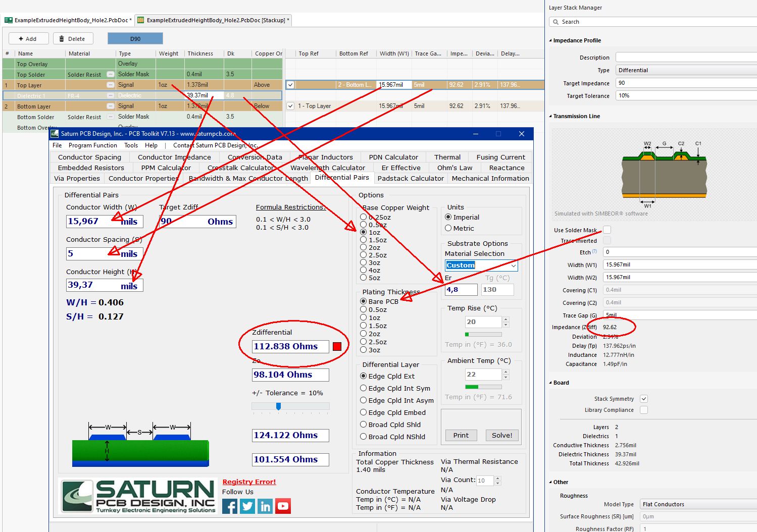Toggle Use Solder Mask checkbox
The width and height of the screenshot is (757, 532).
(607, 230)
